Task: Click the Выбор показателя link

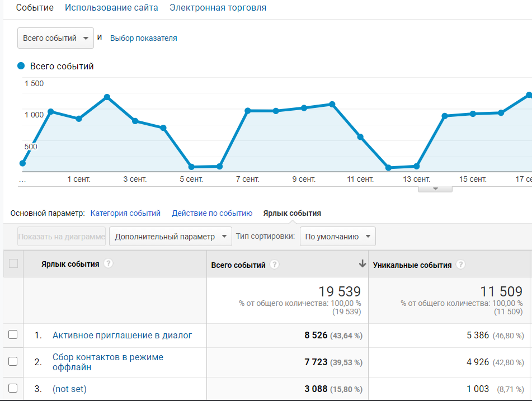Action: 143,39
